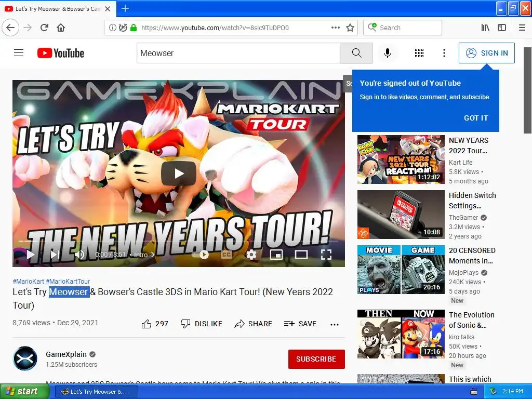Toggle the browser sidebar view
532x399 pixels.
point(502,28)
